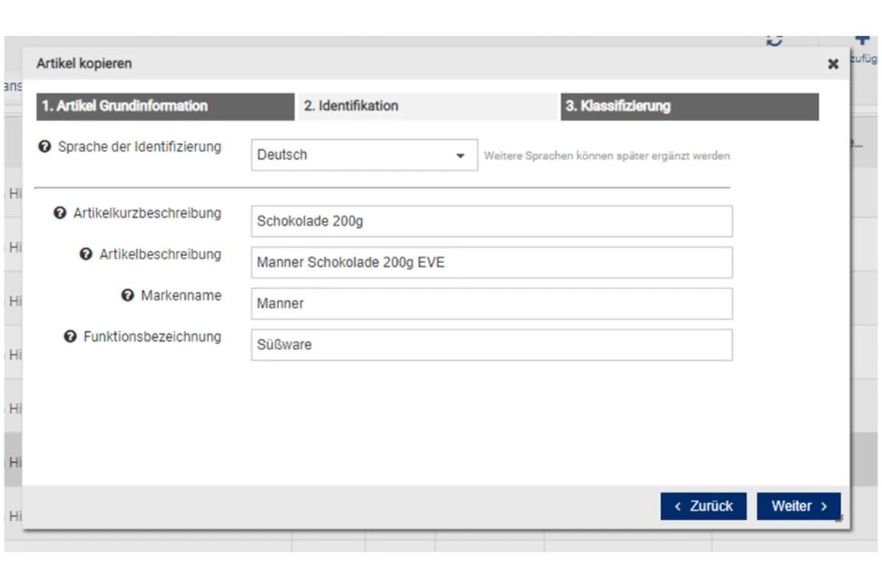882x588 pixels.
Task: Click the Weiter button
Action: point(799,506)
